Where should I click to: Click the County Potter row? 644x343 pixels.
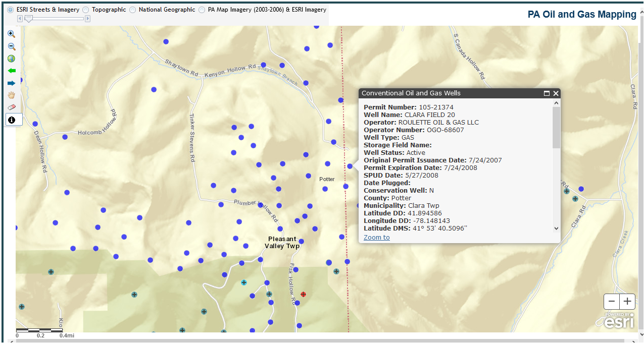point(387,198)
